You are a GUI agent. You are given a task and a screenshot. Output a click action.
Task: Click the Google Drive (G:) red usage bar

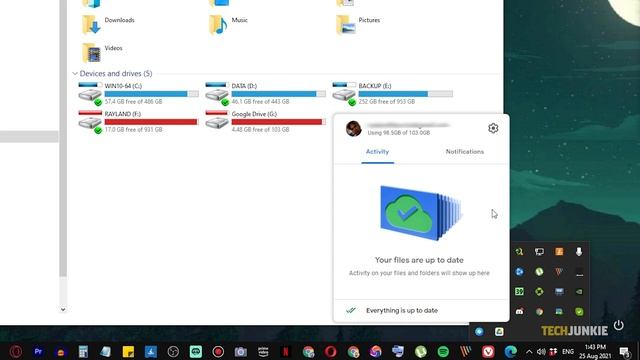[x=278, y=122]
